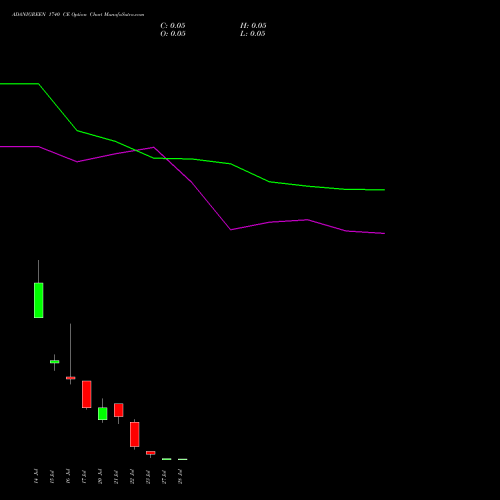
Task: Select the red candle on 17 Jul
Action: (87, 394)
